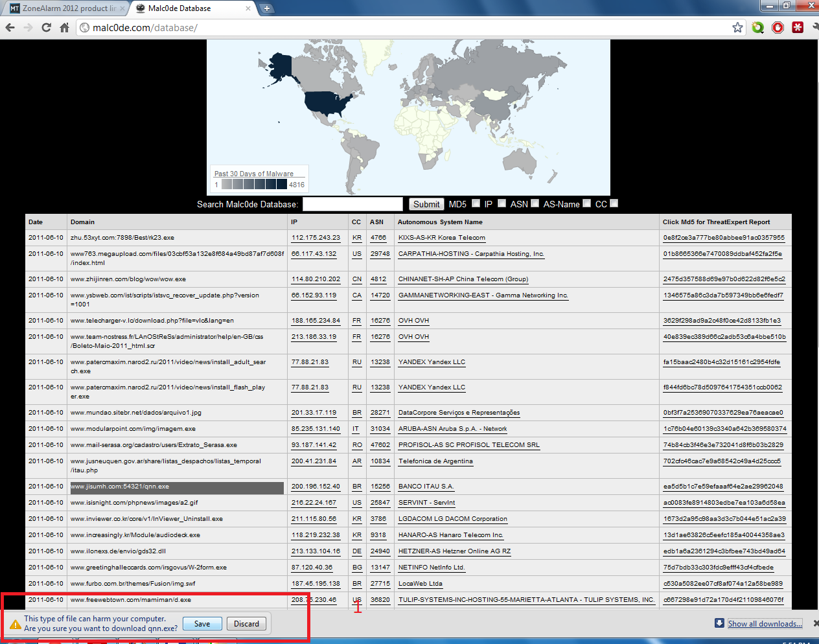Discard the qnn.exe download
The image size is (819, 644).
(x=246, y=624)
